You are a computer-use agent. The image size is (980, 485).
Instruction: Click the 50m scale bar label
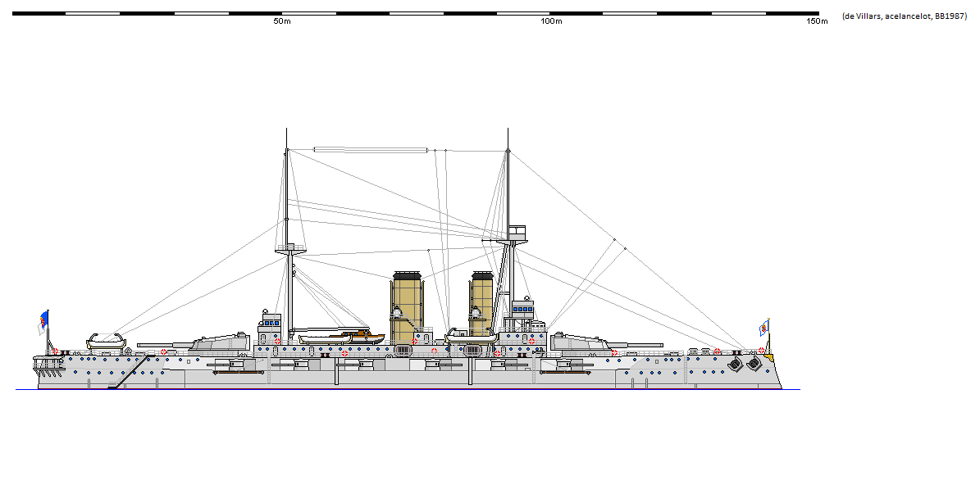pos(282,21)
